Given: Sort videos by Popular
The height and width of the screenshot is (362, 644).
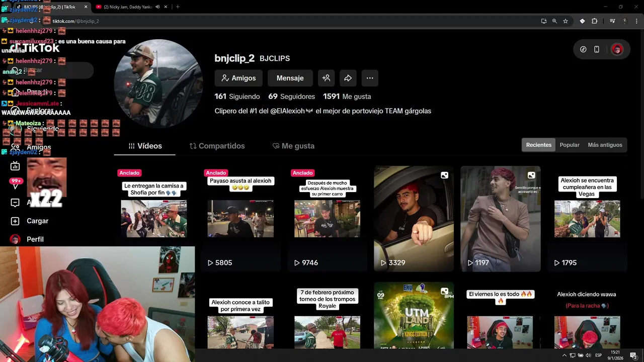Looking at the screenshot, I should (x=570, y=145).
